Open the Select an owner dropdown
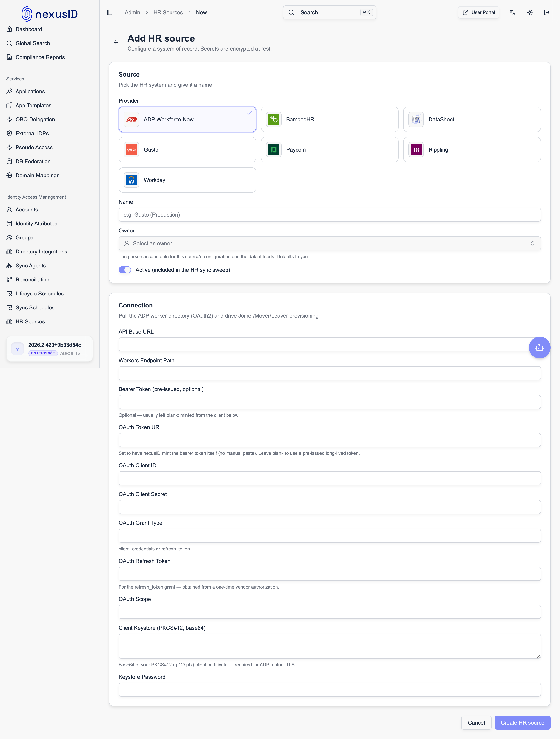Viewport: 560px width, 739px height. pyautogui.click(x=329, y=244)
